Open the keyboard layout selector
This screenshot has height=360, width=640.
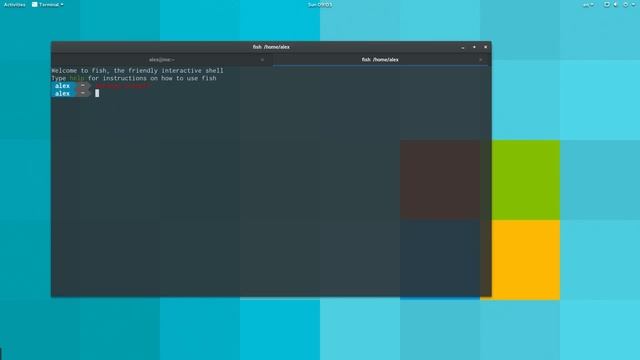[588, 5]
